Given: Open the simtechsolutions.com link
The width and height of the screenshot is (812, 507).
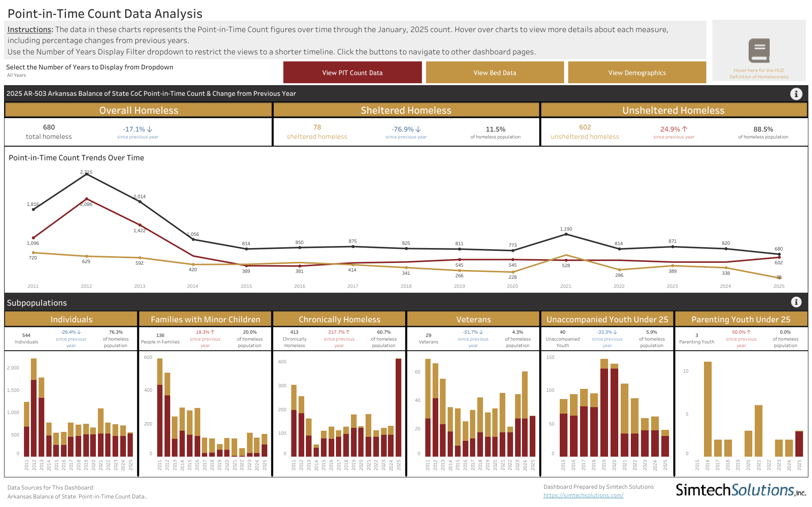Looking at the screenshot, I should 583,495.
